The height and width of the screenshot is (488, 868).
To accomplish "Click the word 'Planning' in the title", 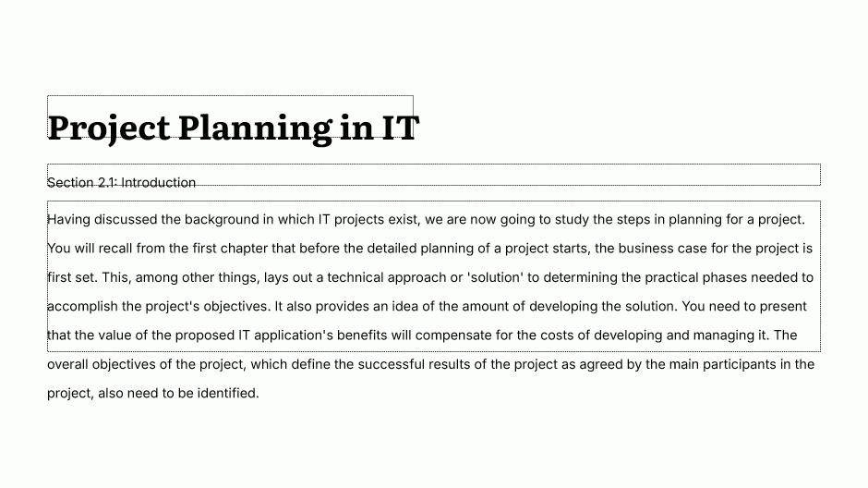I will tap(255, 129).
